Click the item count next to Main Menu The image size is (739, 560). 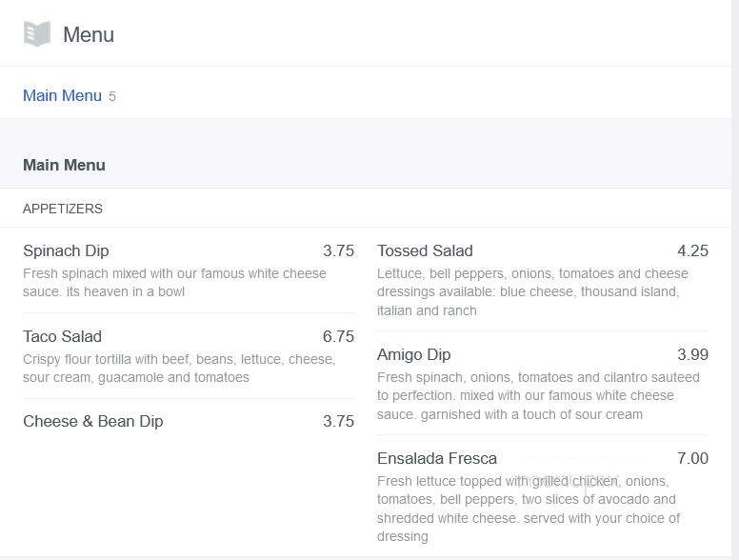click(x=112, y=96)
